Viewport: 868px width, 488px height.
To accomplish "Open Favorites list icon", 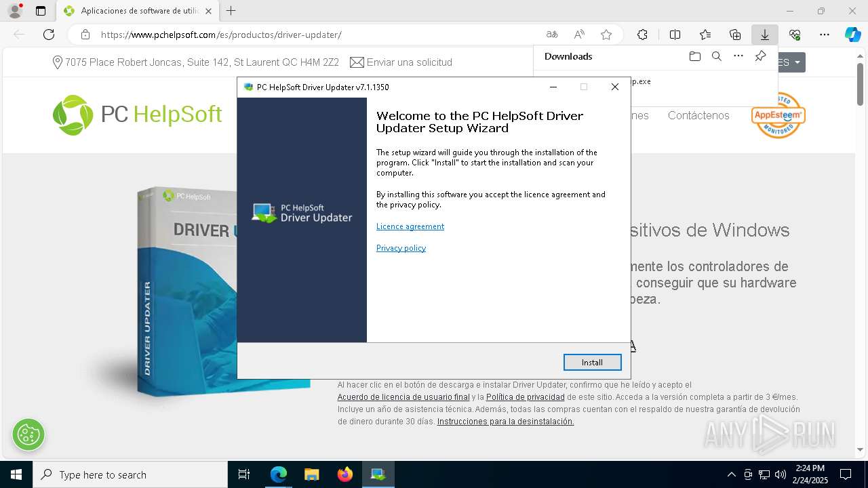I will click(705, 35).
